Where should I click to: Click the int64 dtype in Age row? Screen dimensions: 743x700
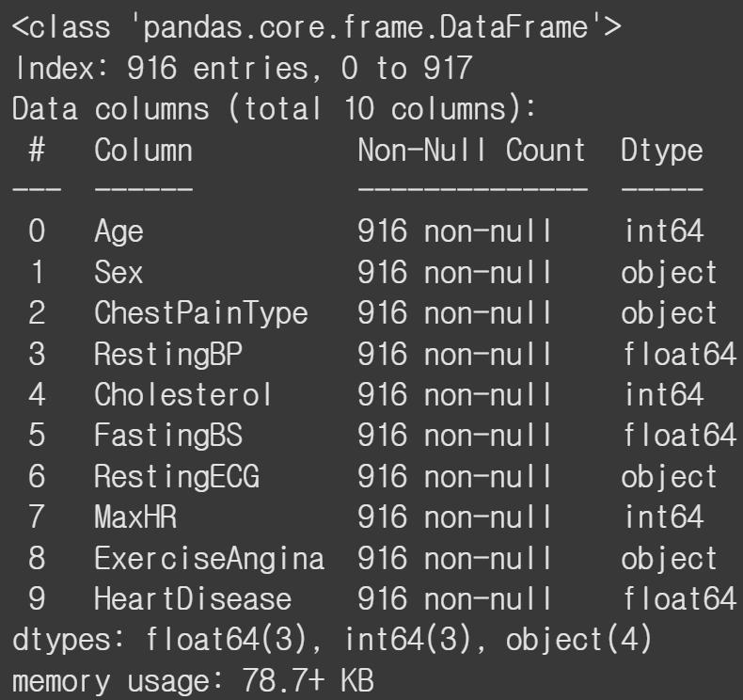tap(664, 231)
